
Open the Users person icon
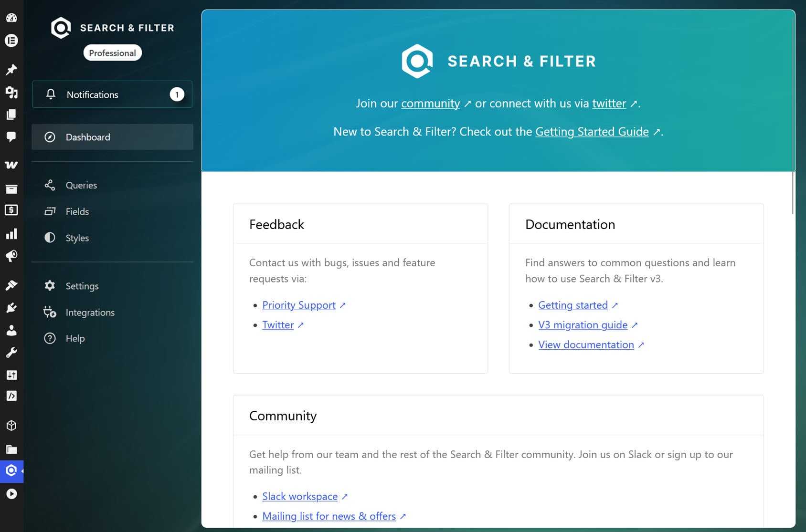tap(11, 330)
